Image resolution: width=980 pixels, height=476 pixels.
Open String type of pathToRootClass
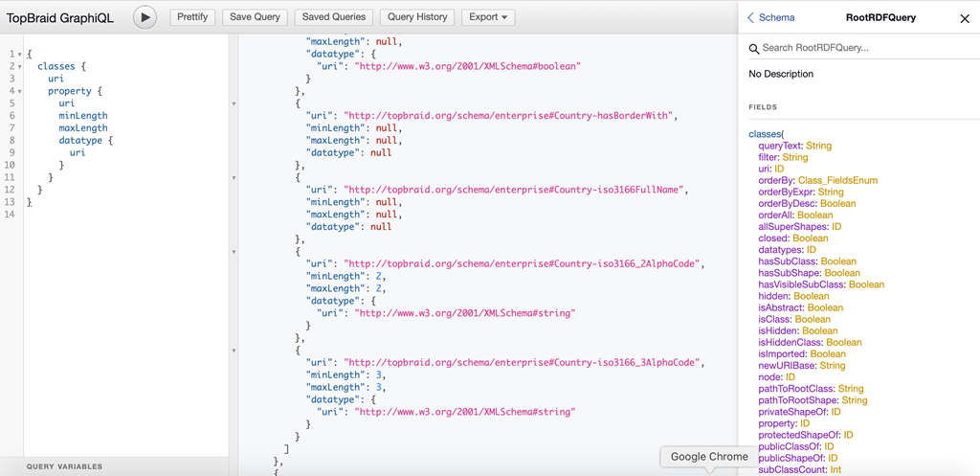coord(851,389)
